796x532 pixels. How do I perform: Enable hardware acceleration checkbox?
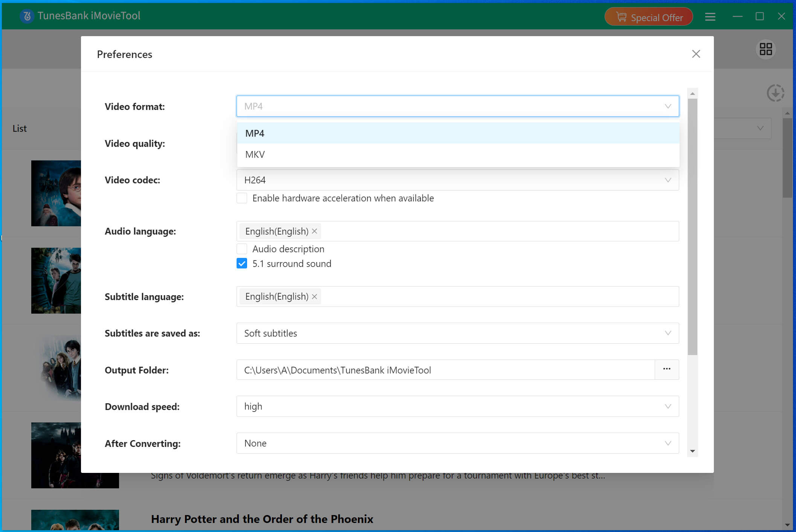click(x=242, y=198)
